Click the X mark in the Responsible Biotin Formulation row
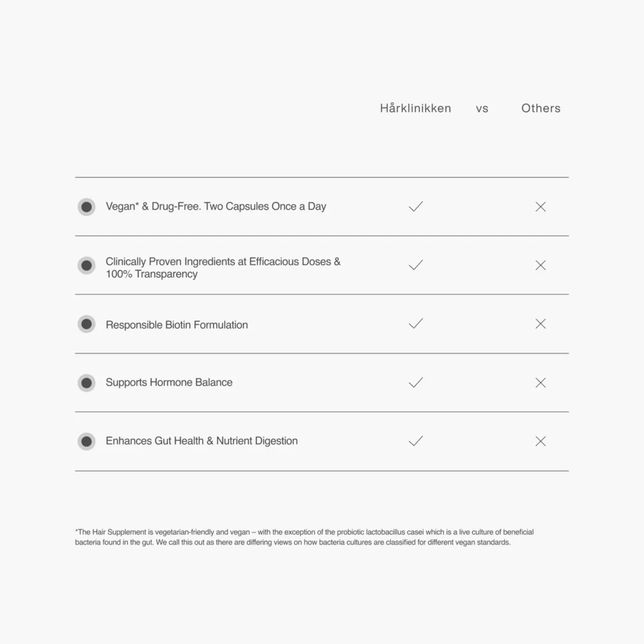 [x=540, y=324]
